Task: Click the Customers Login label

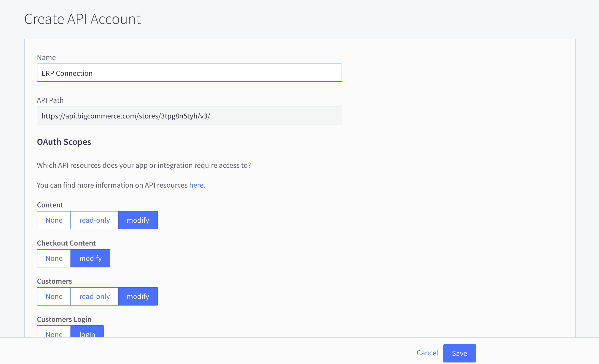Action: coord(64,319)
